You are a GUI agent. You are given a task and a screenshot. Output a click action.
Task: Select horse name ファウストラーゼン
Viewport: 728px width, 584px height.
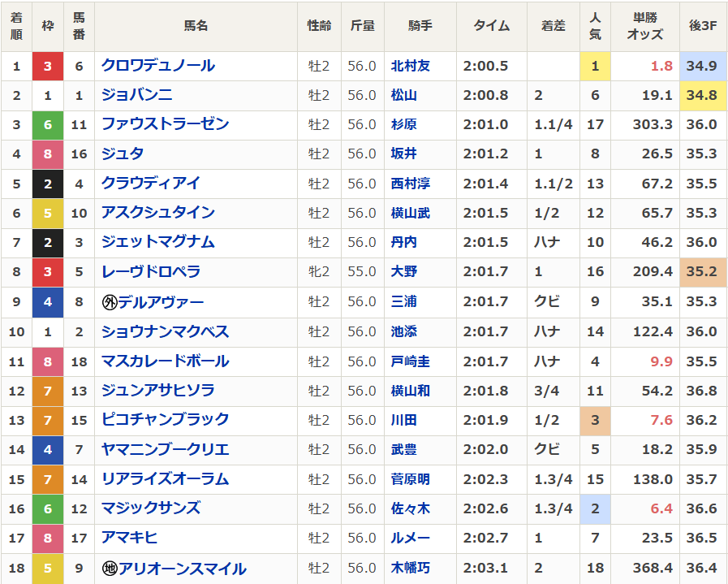[165, 124]
